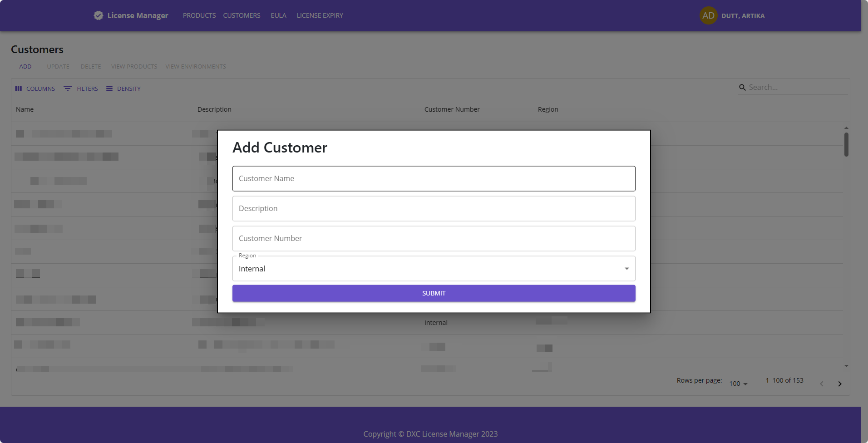The image size is (868, 443).
Task: Click the copyright footer text
Action: point(430,434)
